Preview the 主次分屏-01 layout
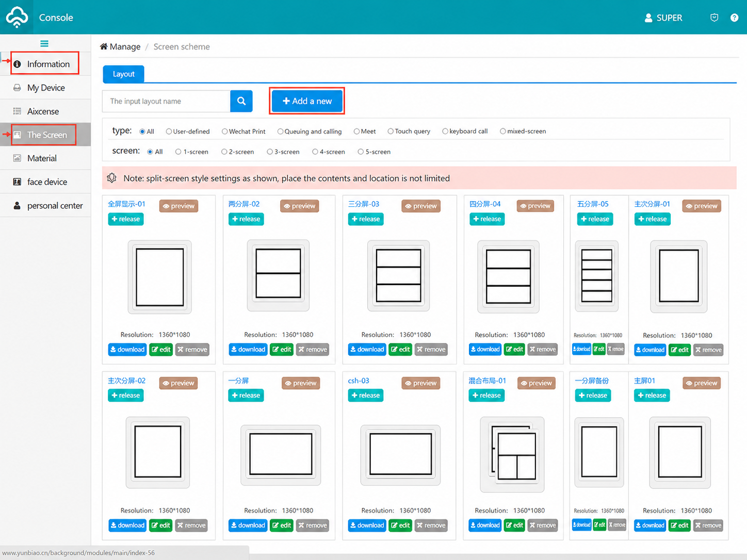This screenshot has width=747, height=560. (x=702, y=206)
